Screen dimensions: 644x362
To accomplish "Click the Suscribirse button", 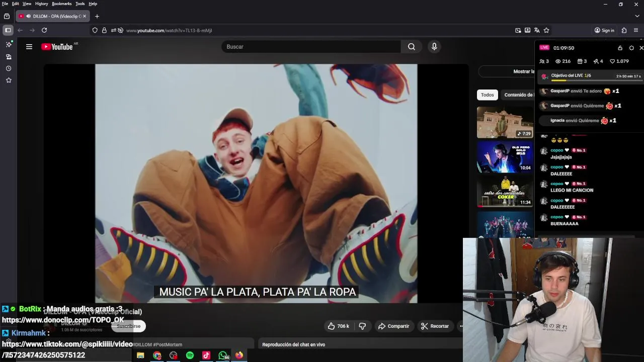I will tap(129, 326).
